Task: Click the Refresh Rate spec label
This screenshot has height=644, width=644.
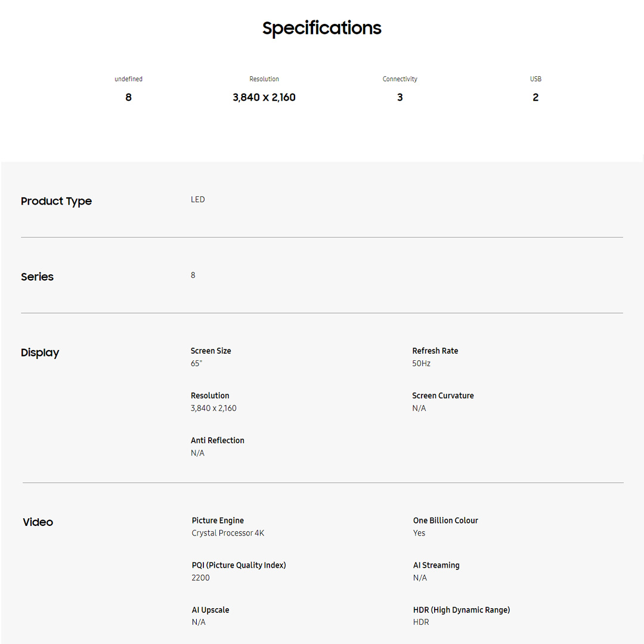Action: 435,351
